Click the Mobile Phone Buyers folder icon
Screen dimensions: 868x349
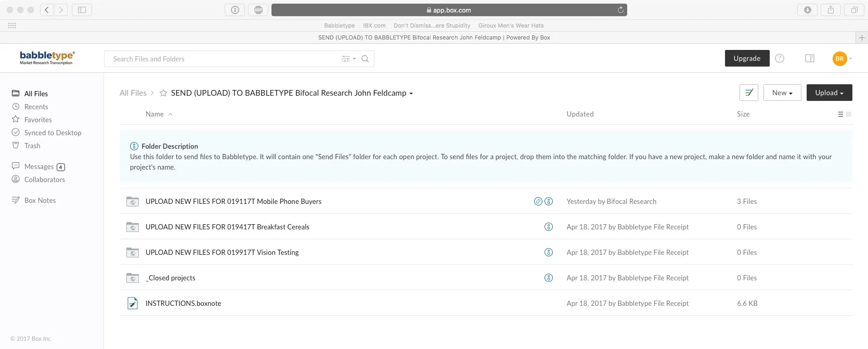coord(133,201)
